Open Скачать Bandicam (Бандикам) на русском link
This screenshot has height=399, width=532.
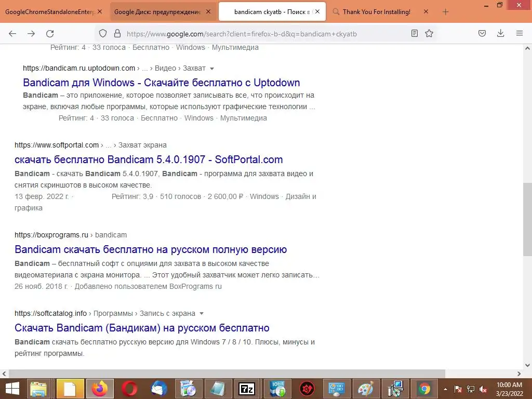[x=142, y=328]
